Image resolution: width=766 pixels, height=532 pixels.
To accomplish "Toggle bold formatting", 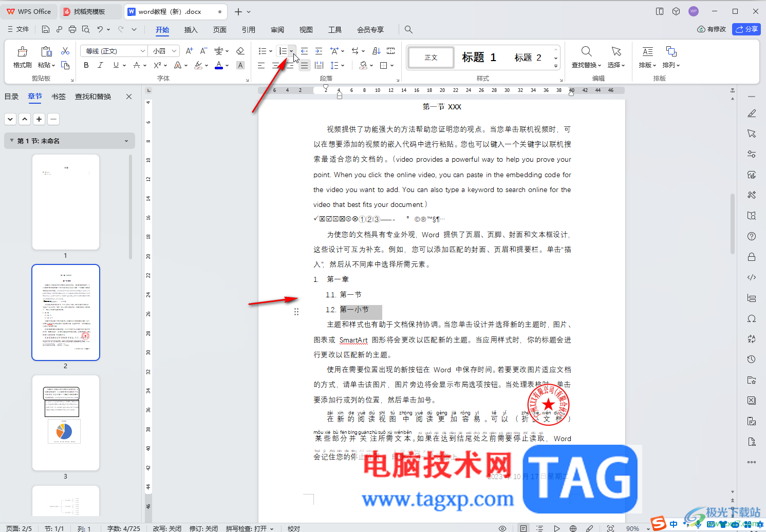I will (86, 65).
